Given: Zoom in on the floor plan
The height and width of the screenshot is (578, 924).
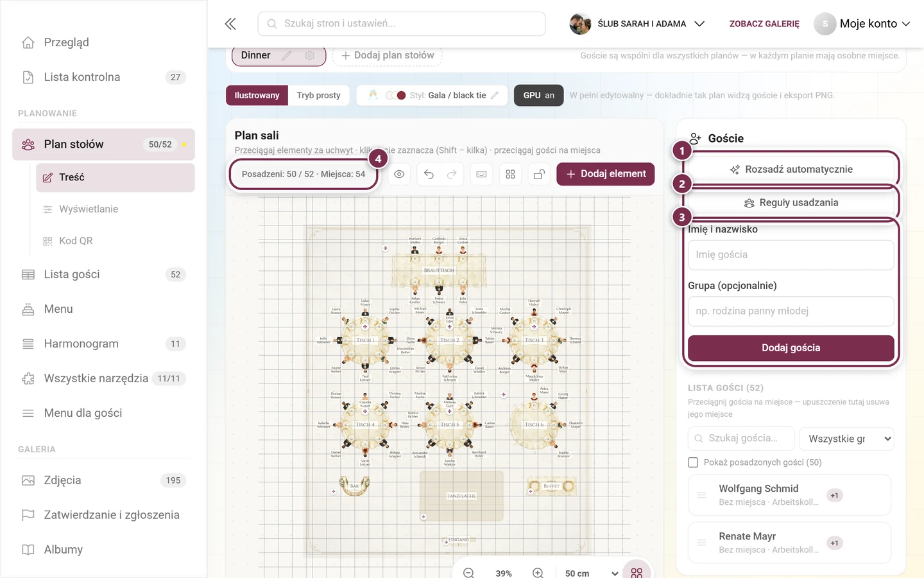Looking at the screenshot, I should 538,573.
